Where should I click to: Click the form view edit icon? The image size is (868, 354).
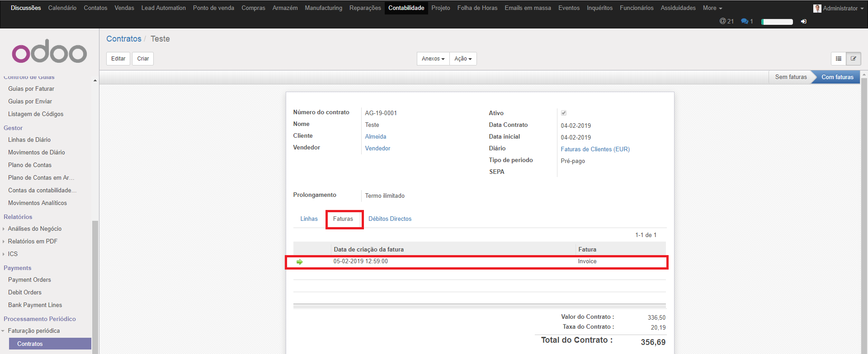853,59
